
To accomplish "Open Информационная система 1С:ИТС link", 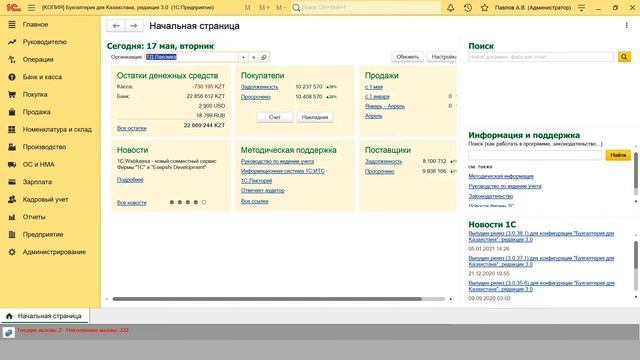I will coord(282,171).
